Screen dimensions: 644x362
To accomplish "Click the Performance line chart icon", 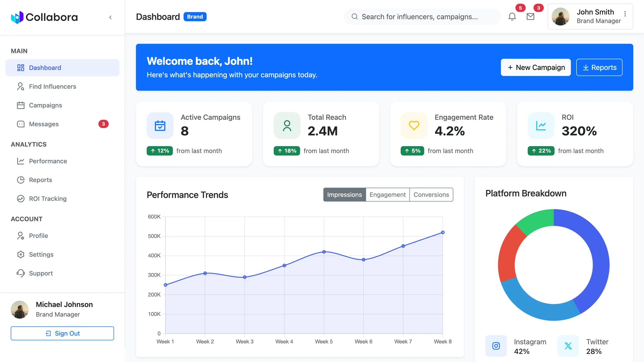I will pyautogui.click(x=21, y=161).
